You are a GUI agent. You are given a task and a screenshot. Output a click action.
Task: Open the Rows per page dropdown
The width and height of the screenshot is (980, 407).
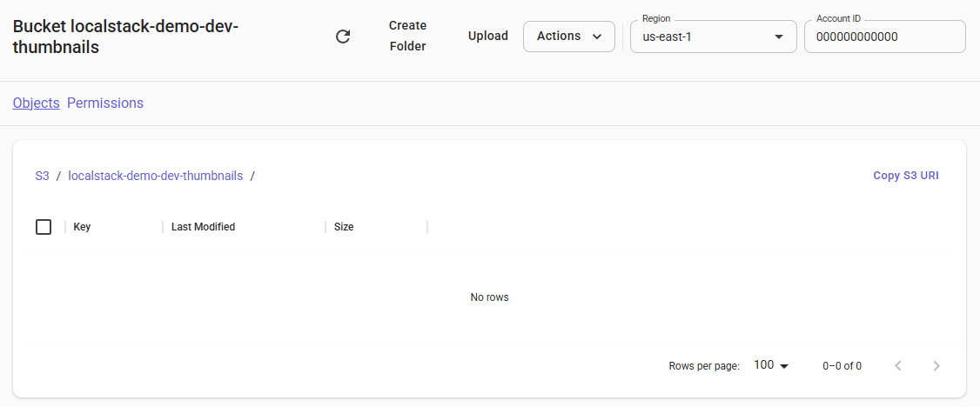[x=770, y=365]
